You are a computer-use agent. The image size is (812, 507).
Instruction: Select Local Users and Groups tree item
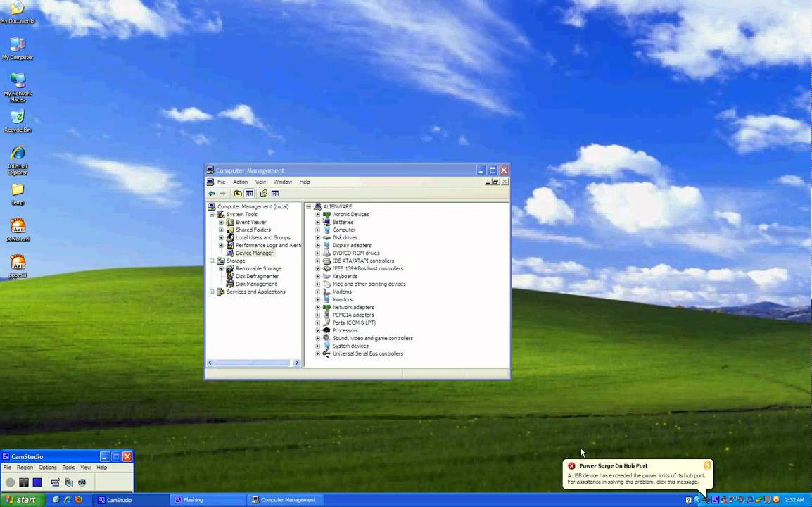point(262,237)
